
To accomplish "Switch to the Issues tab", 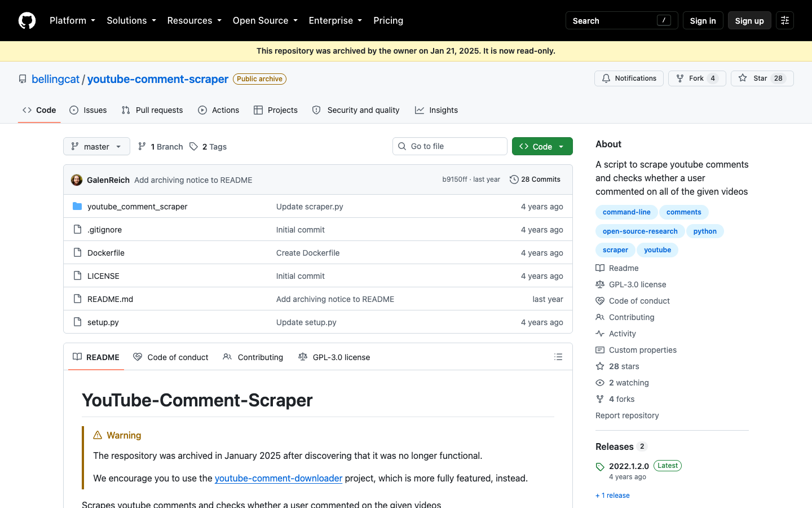I will [x=88, y=110].
